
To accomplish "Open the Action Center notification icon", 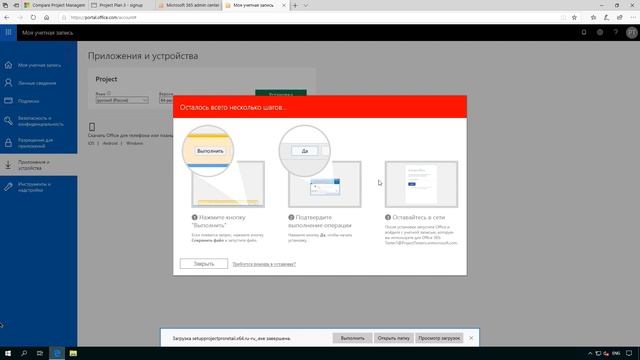I will click(629, 353).
